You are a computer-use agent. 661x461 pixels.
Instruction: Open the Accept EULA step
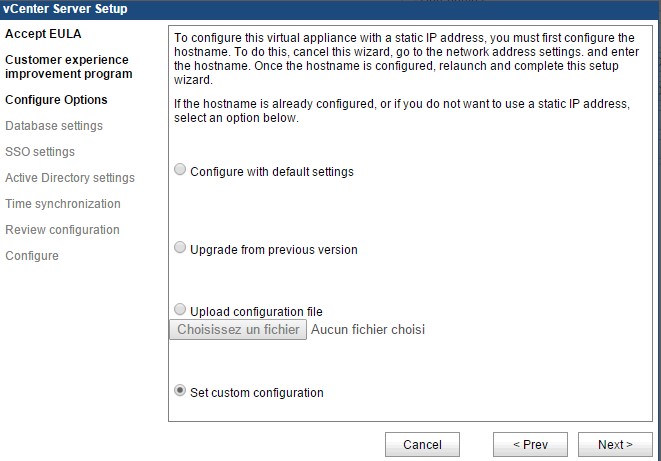point(42,34)
